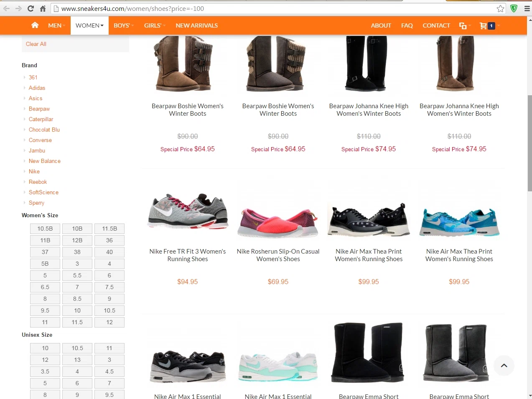
Task: Filter by brand Jambu
Action: pyautogui.click(x=37, y=150)
